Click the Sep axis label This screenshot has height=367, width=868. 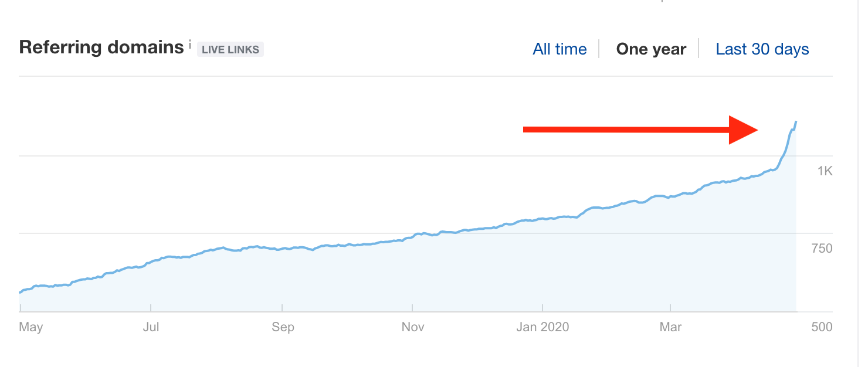[283, 327]
